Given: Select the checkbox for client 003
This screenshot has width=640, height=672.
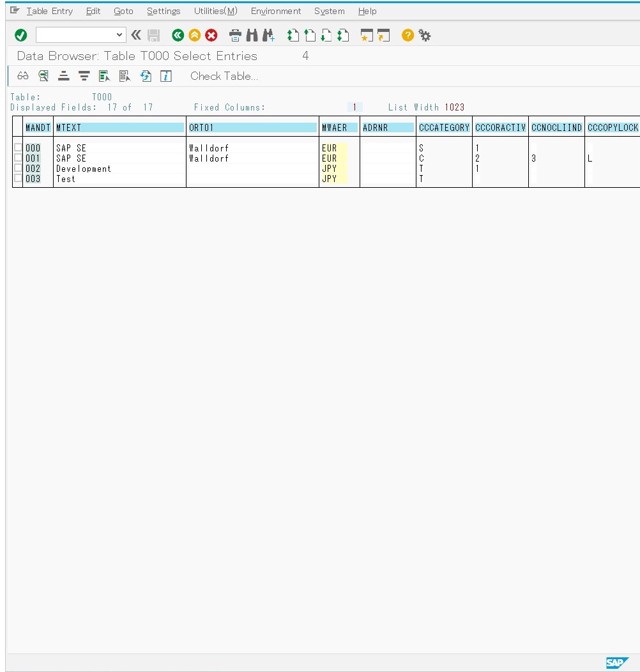Looking at the screenshot, I should click(17, 179).
